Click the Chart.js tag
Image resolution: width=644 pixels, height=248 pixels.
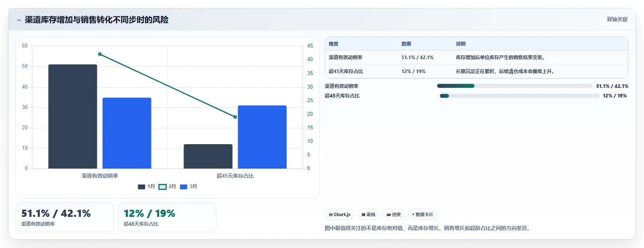340,214
